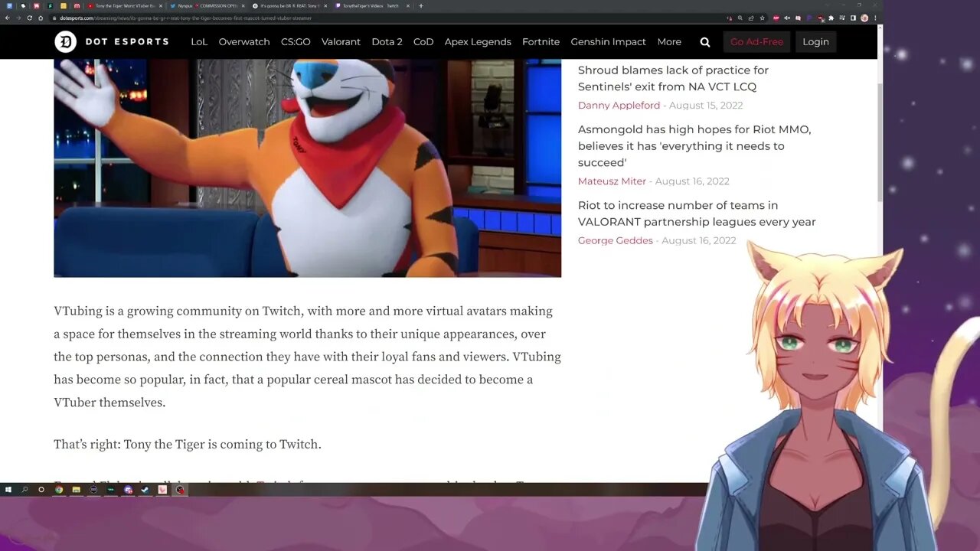Screen dimensions: 980x551
Task: Go back with the browser back arrow
Action: [x=8, y=18]
